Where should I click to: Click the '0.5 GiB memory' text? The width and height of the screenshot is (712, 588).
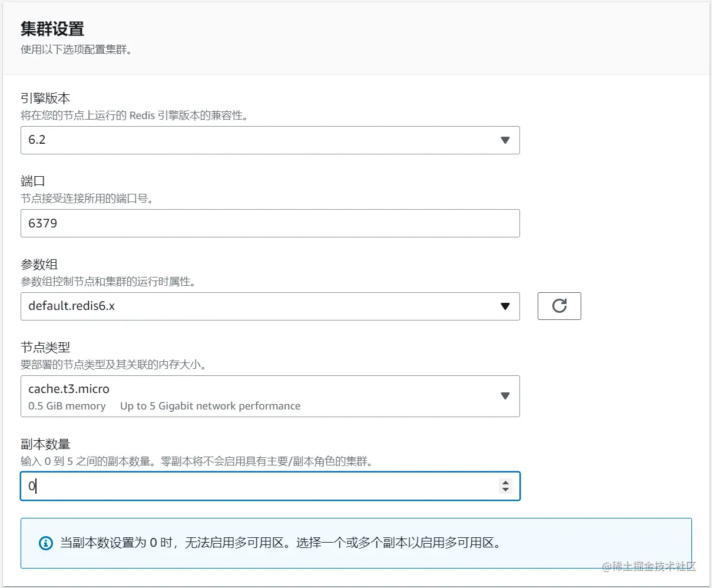pos(67,406)
